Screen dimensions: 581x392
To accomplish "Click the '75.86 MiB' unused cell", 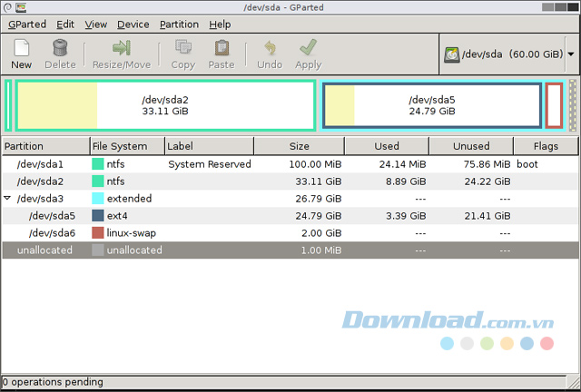I will [487, 163].
